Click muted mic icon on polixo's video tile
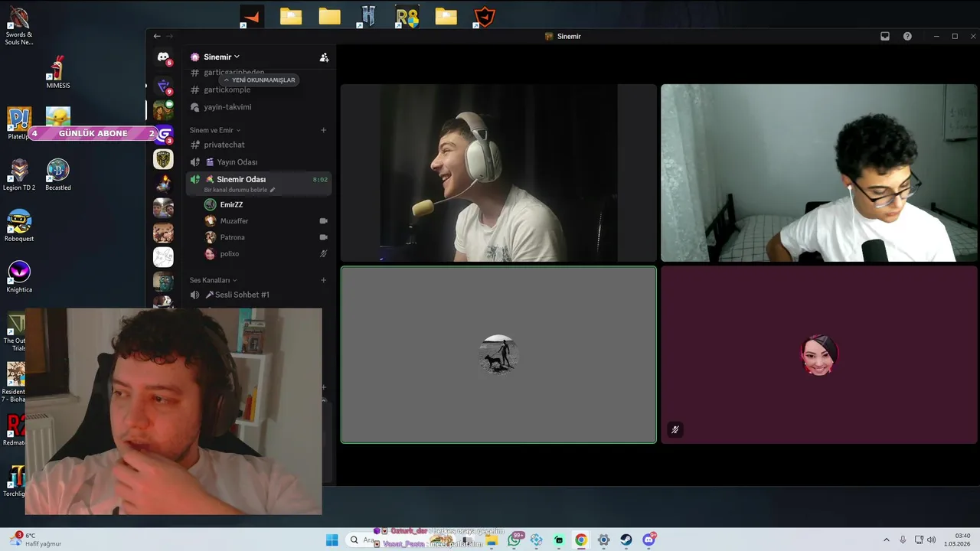Viewport: 980px width, 551px height. pos(675,429)
